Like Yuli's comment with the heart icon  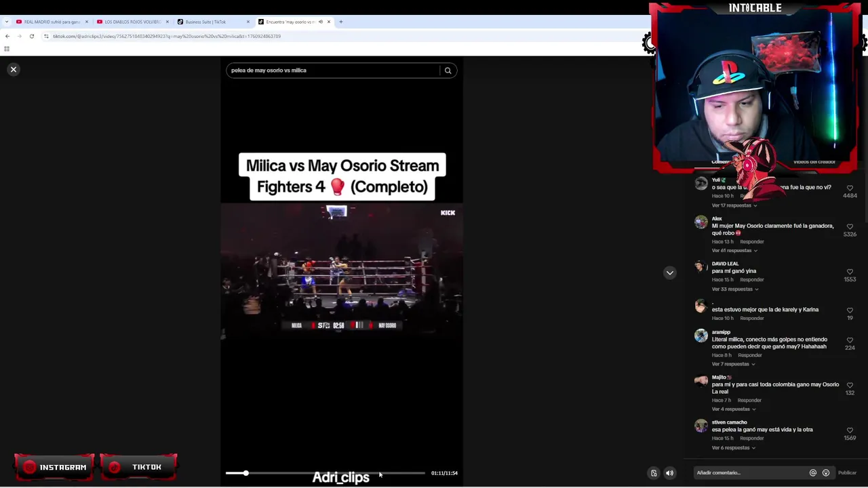[x=850, y=188]
